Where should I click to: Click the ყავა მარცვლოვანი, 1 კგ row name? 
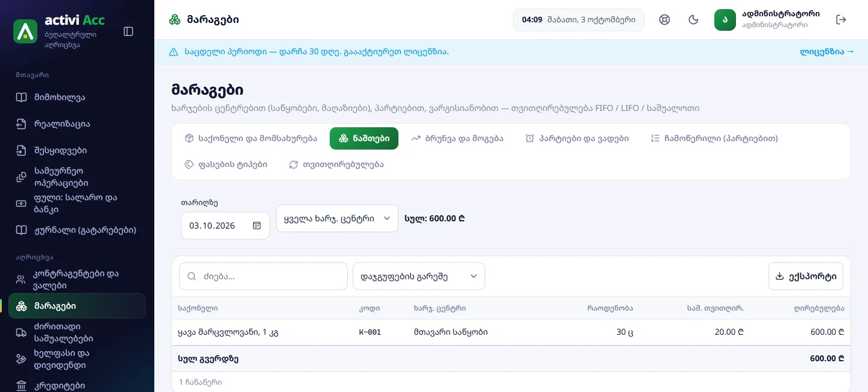tap(228, 332)
